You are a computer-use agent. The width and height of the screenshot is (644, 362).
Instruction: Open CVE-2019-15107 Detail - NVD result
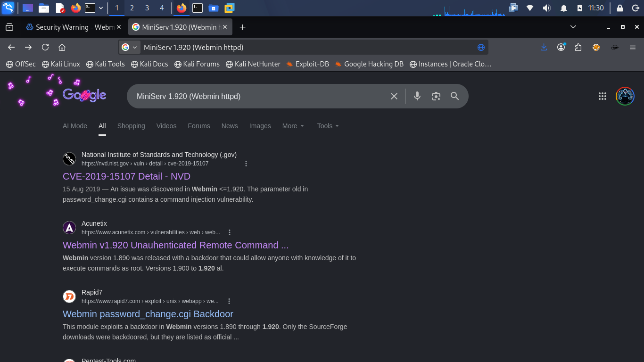126,176
